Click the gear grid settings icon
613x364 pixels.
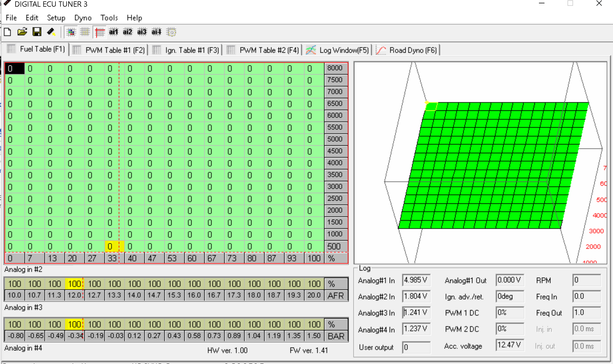(171, 32)
